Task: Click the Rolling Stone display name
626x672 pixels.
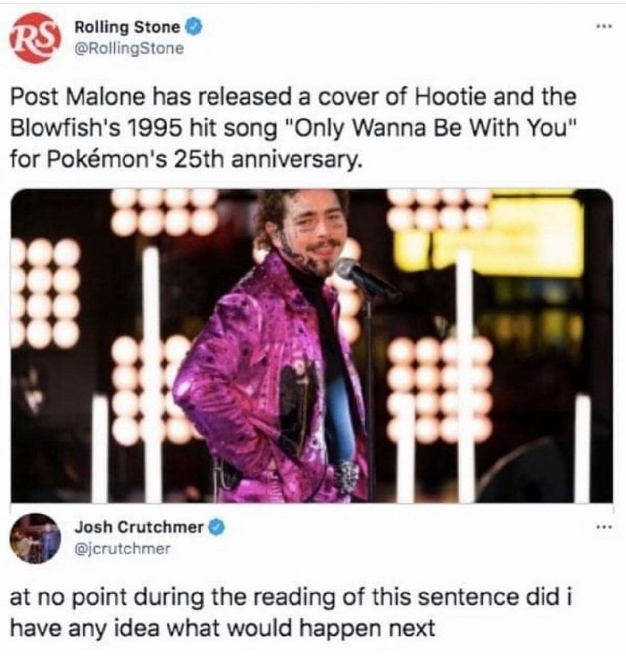Action: coord(127,27)
